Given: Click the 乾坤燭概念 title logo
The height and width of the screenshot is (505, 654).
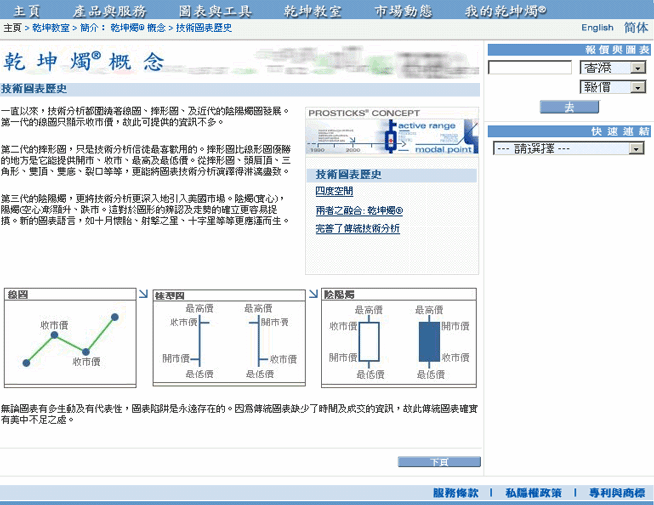Looking at the screenshot, I should click(x=84, y=62).
